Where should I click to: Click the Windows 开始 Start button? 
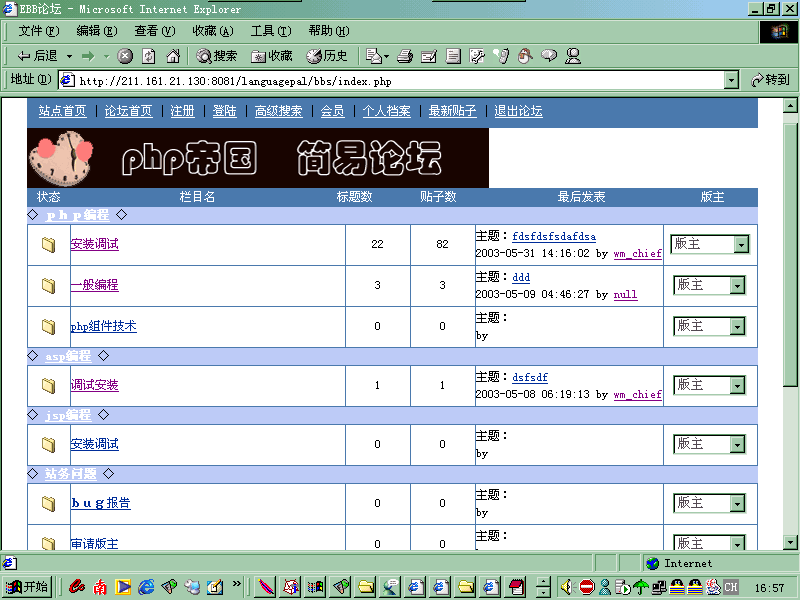pyautogui.click(x=27, y=586)
